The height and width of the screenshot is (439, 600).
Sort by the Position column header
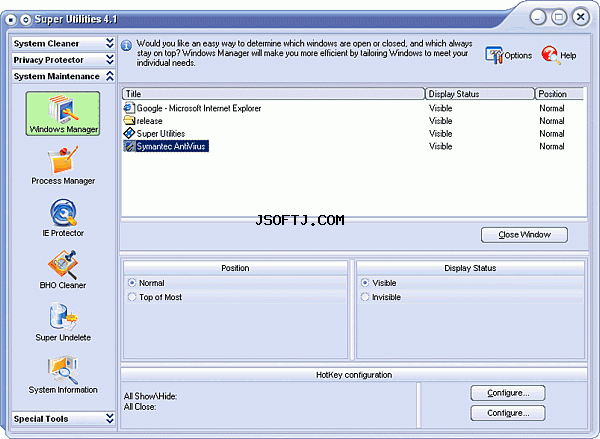click(x=559, y=94)
